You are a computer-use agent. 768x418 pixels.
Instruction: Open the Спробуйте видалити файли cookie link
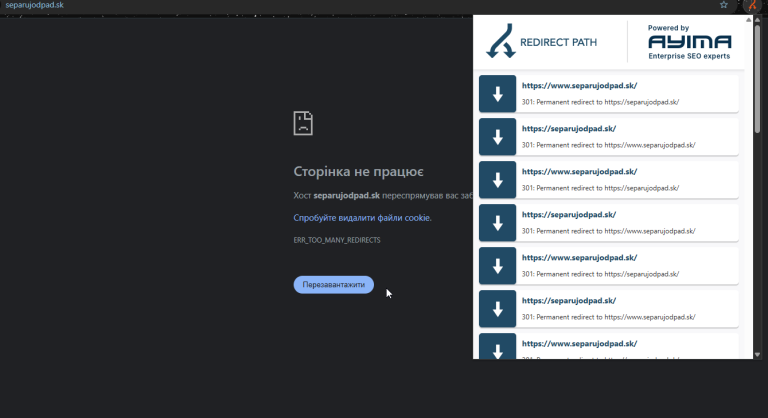click(x=362, y=218)
